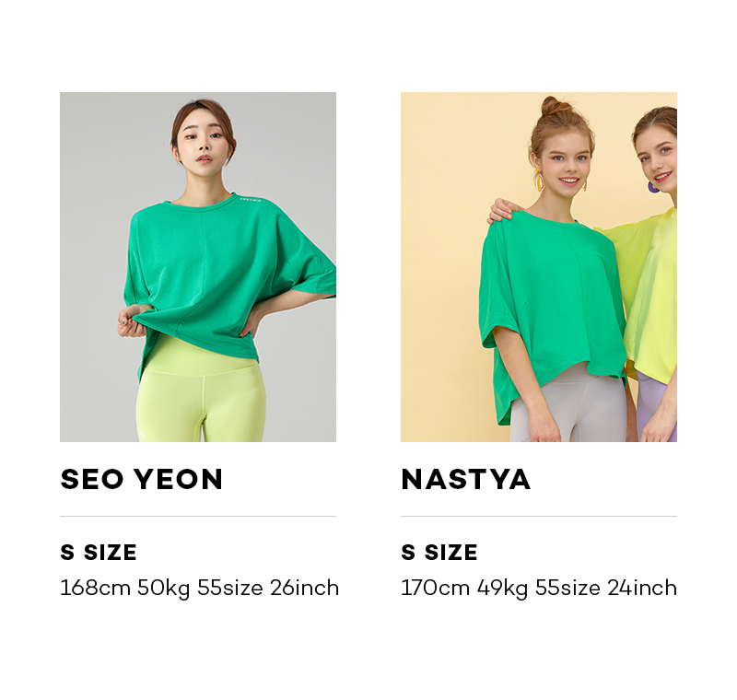Select the NASTYA name heading
This screenshot has width=737, height=700.
(x=466, y=479)
